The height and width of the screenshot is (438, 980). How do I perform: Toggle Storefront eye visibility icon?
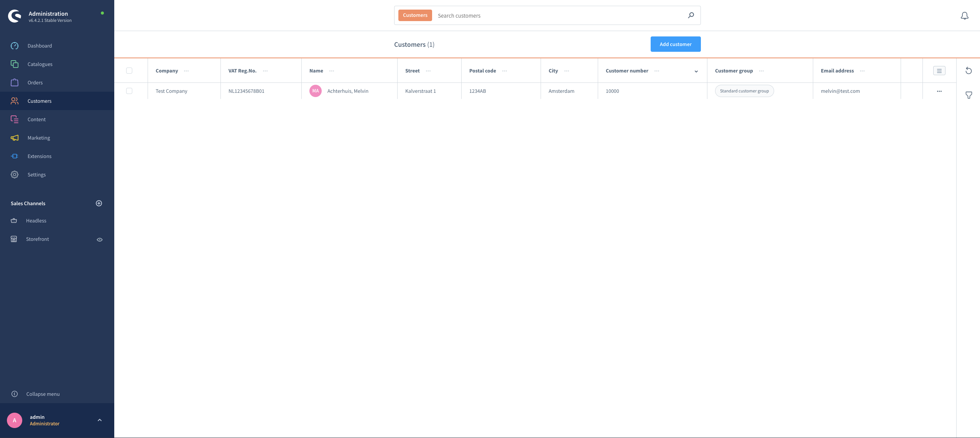click(x=100, y=240)
